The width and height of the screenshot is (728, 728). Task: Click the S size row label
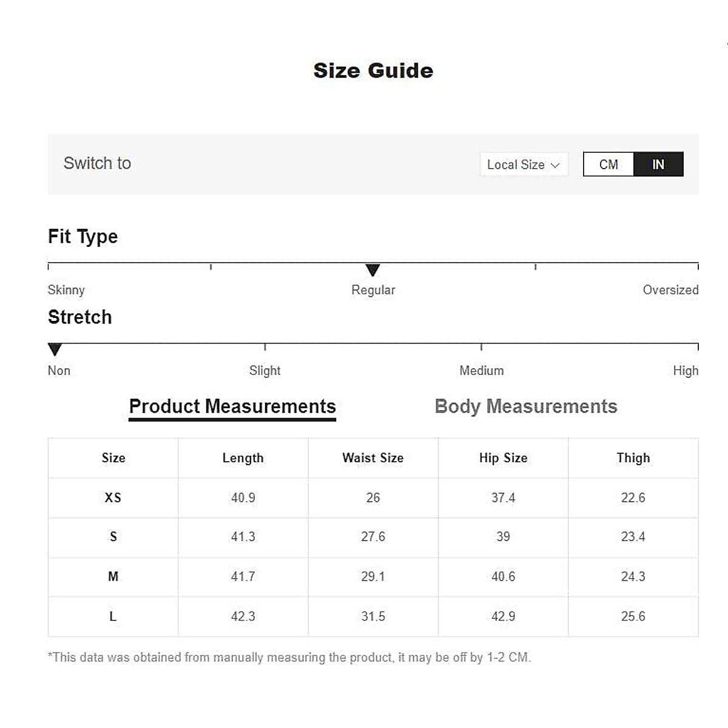pyautogui.click(x=113, y=537)
